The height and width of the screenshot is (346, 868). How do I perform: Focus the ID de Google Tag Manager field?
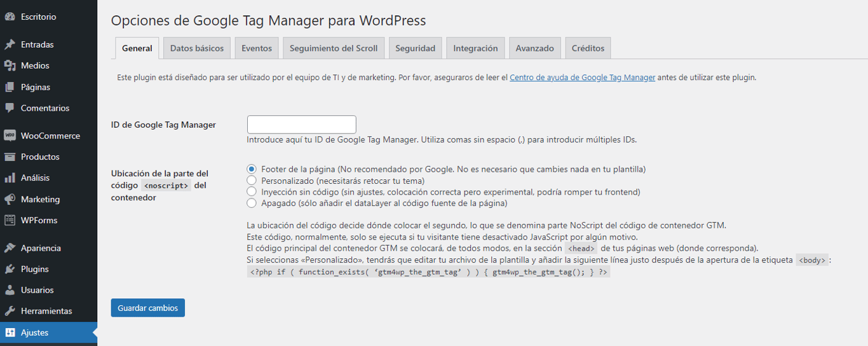[302, 125]
